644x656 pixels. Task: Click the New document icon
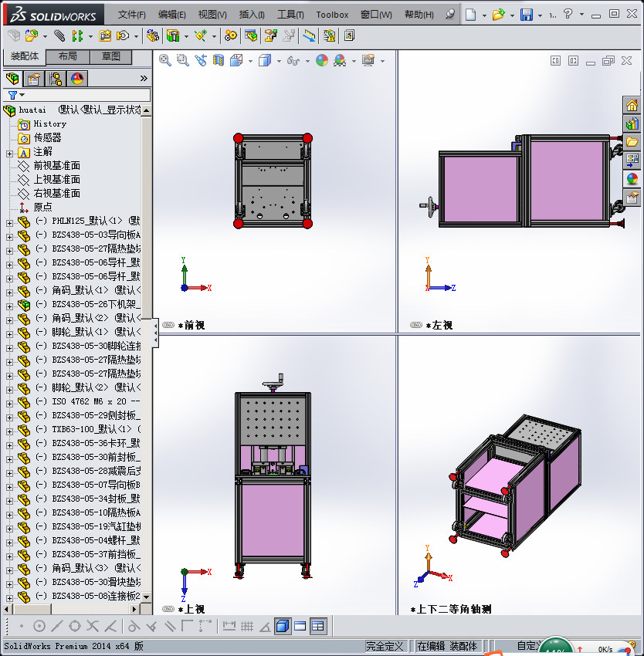pyautogui.click(x=471, y=15)
